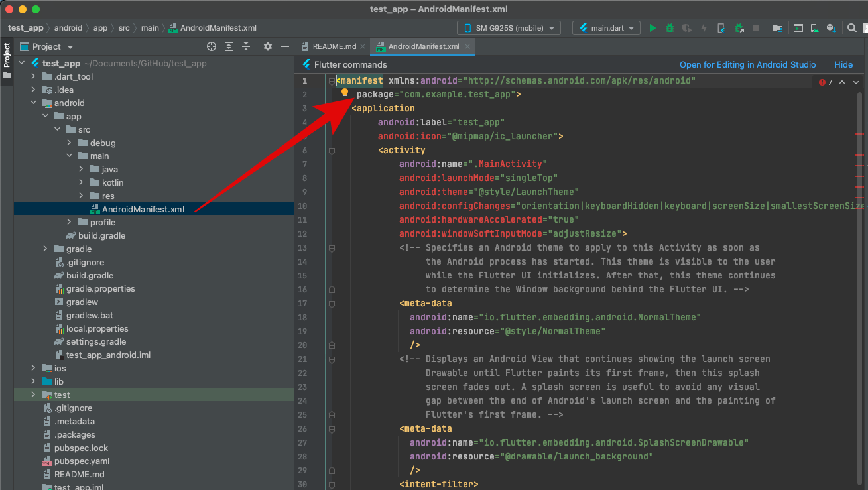Click test_app breadcrumb in navigation bar
This screenshot has width=868, height=490.
[26, 28]
